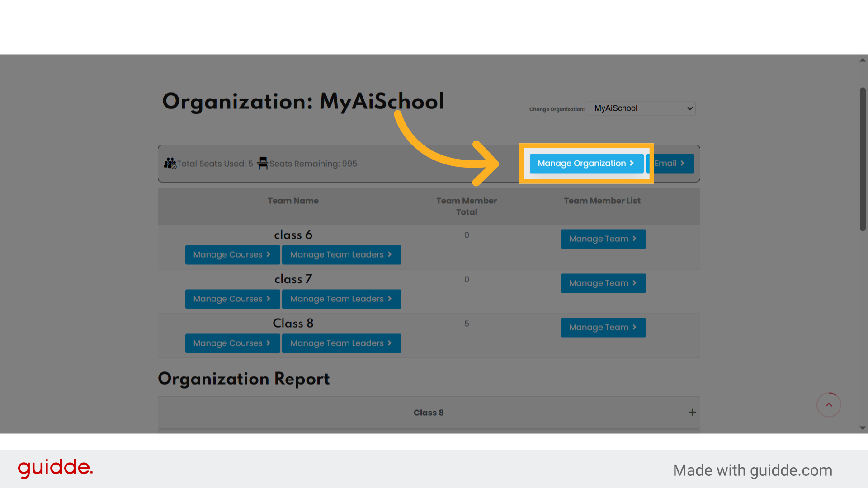Click Manage Team for class 7

tap(603, 283)
